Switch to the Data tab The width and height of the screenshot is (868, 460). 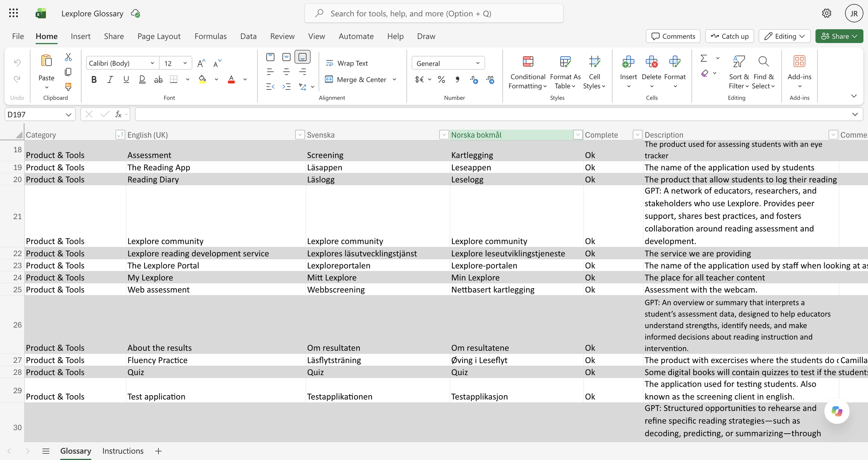point(248,36)
